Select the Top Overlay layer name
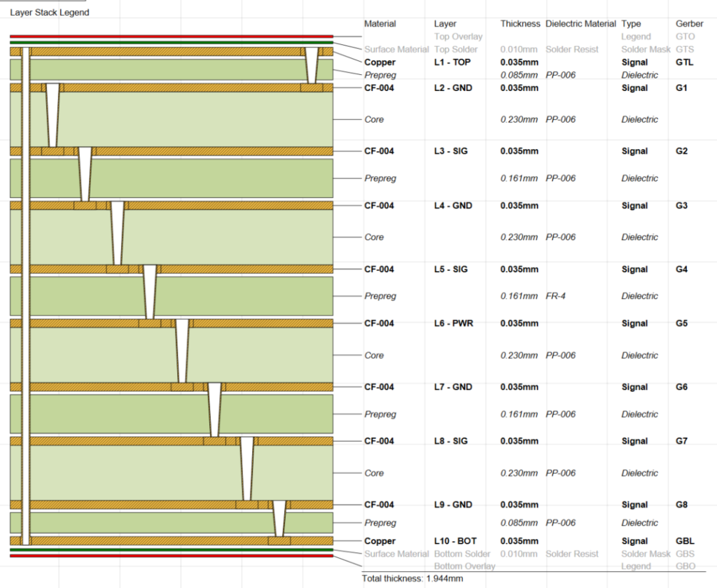Image resolution: width=717 pixels, height=588 pixels. click(x=458, y=36)
